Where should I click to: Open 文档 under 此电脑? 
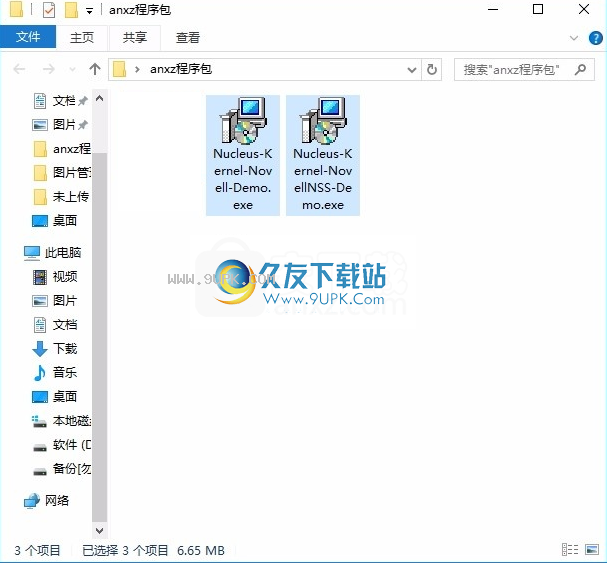[55, 325]
